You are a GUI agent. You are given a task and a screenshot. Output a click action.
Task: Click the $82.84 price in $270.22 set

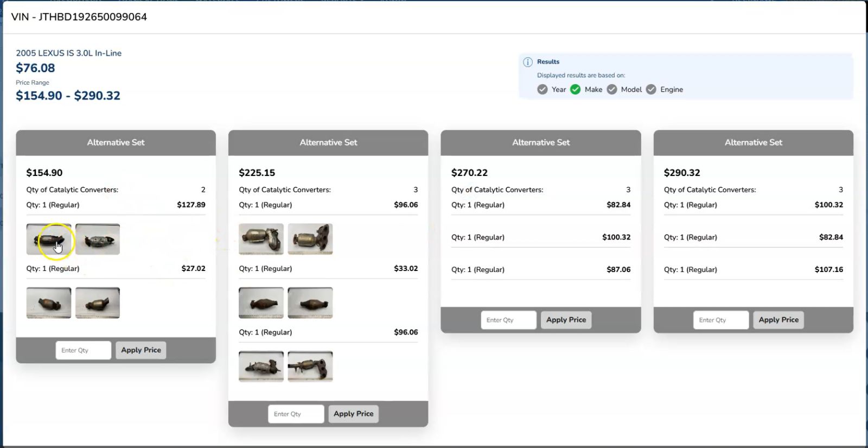pos(619,205)
